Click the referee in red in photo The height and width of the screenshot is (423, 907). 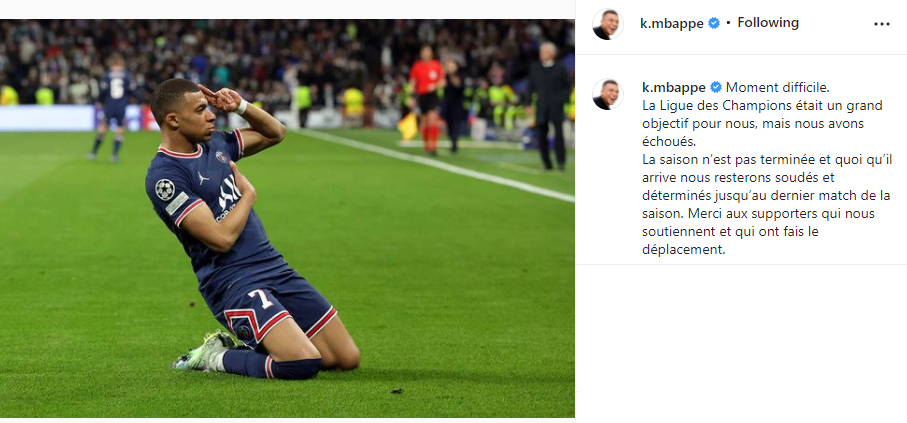pyautogui.click(x=427, y=97)
